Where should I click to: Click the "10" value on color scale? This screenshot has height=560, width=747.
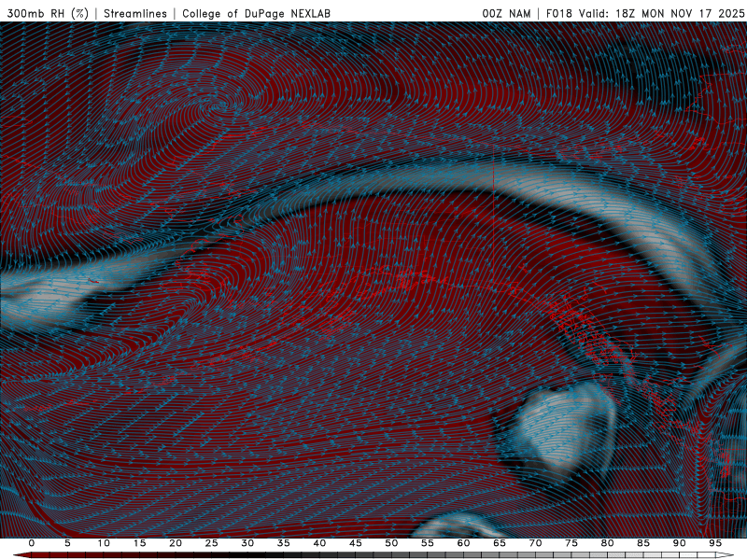[104, 543]
